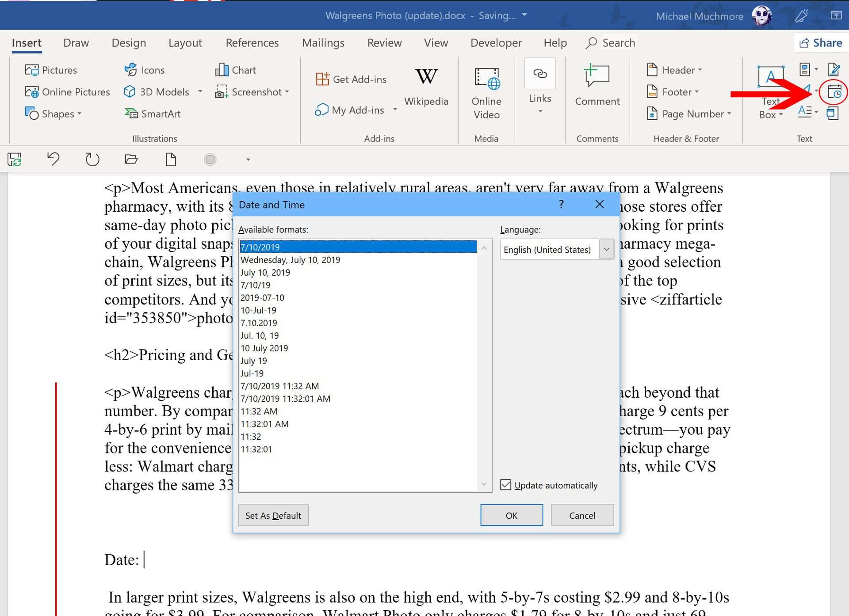Close the Date and Time dialog
Viewport: 849px width, 616px height.
tap(600, 204)
